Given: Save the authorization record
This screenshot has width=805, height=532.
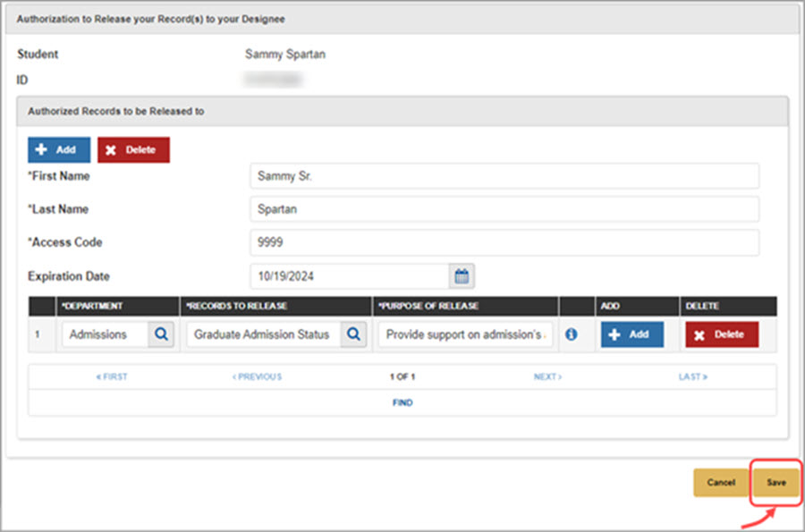Looking at the screenshot, I should [x=775, y=482].
